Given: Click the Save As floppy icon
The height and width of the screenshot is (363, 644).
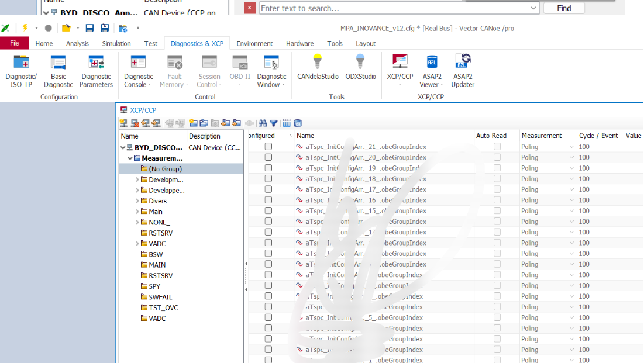Looking at the screenshot, I should tap(105, 28).
